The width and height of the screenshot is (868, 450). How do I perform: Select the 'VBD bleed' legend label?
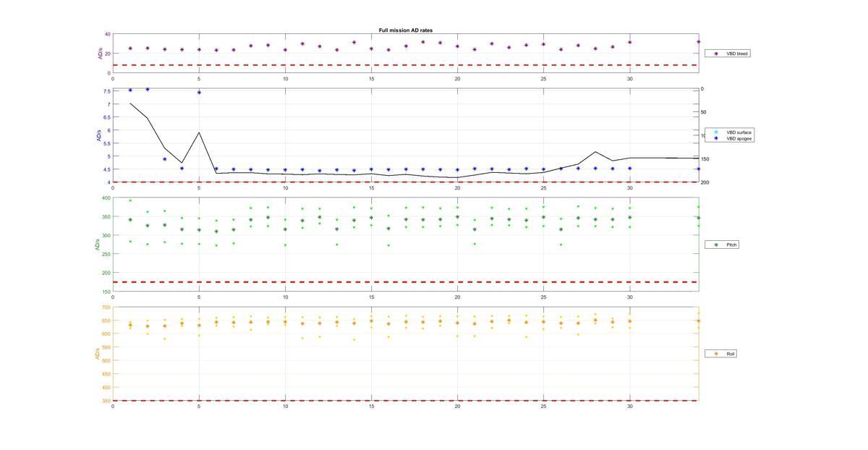737,53
